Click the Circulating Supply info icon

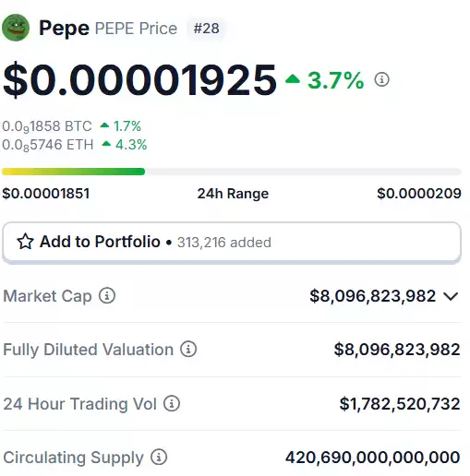(159, 457)
